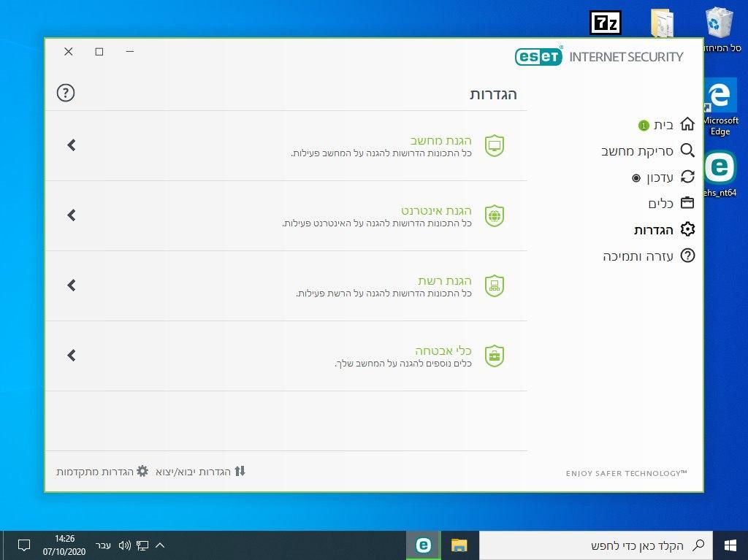This screenshot has height=560, width=748.
Task: Click the home house icon in sidebar
Action: tap(687, 124)
